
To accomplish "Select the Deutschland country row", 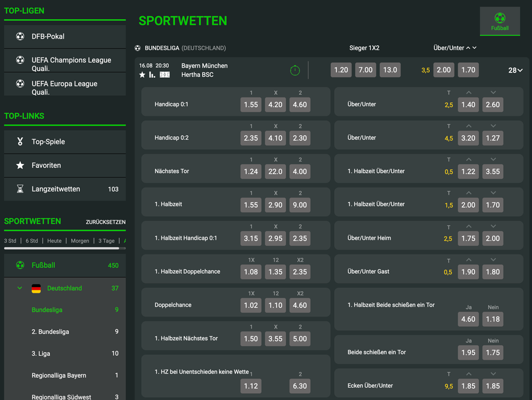I will (65, 288).
